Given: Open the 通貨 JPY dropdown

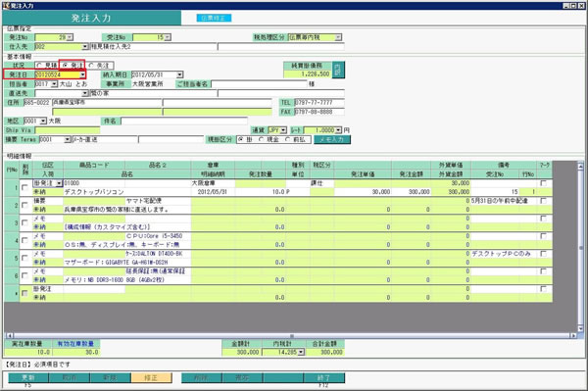Looking at the screenshot, I should 283,130.
